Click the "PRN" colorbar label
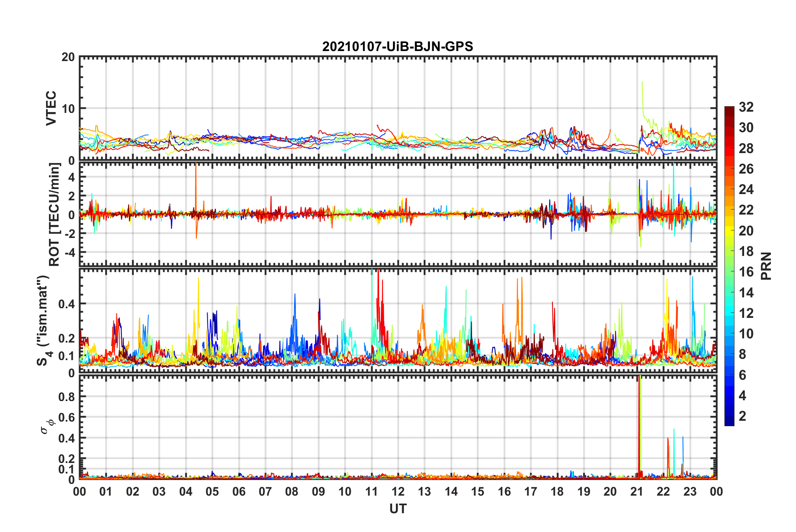 766,266
